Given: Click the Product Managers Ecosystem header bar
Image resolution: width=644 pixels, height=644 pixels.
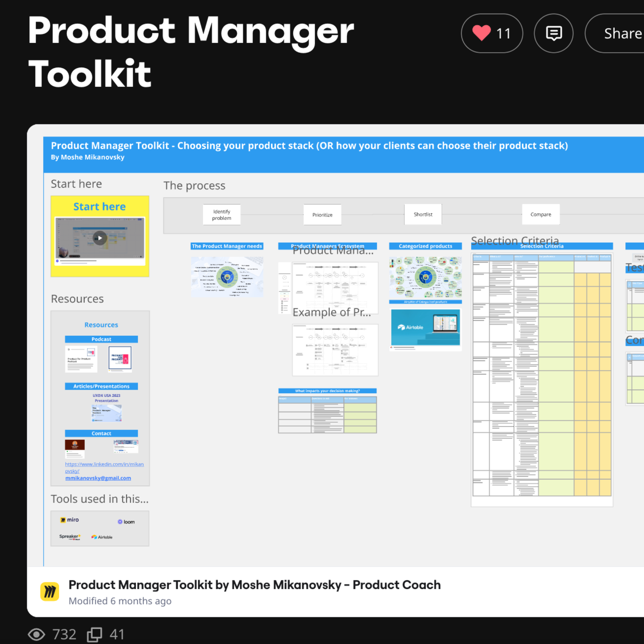Looking at the screenshot, I should [x=327, y=246].
